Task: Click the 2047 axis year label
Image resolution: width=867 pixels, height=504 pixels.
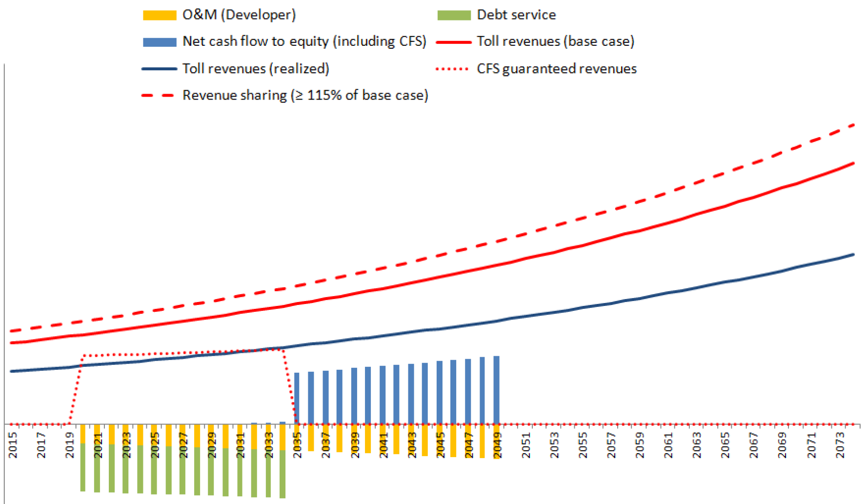Action: click(469, 445)
